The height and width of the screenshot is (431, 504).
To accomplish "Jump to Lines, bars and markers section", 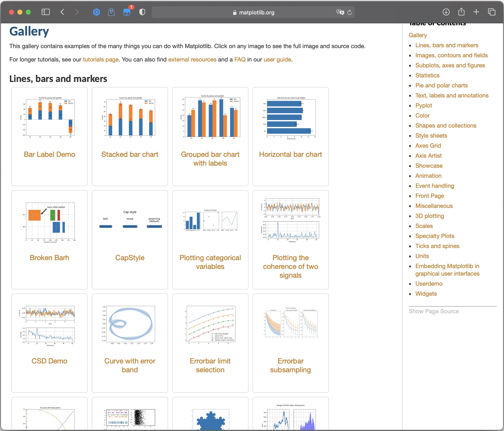I will (447, 45).
